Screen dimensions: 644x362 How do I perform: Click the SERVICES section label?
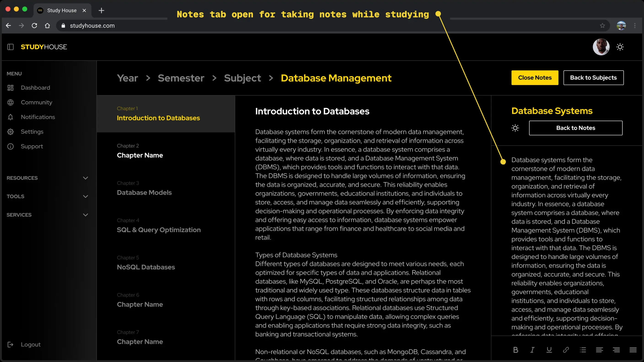[x=19, y=215]
